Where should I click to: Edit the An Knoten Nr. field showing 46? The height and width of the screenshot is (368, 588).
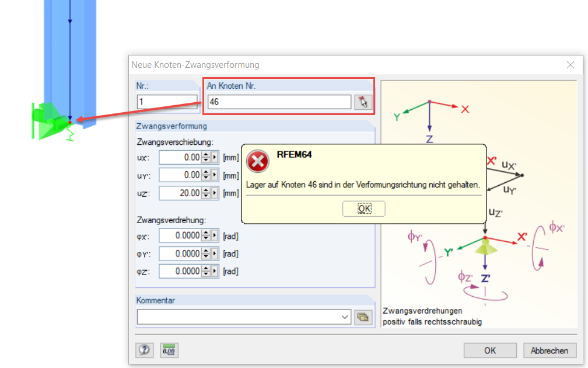tap(278, 102)
